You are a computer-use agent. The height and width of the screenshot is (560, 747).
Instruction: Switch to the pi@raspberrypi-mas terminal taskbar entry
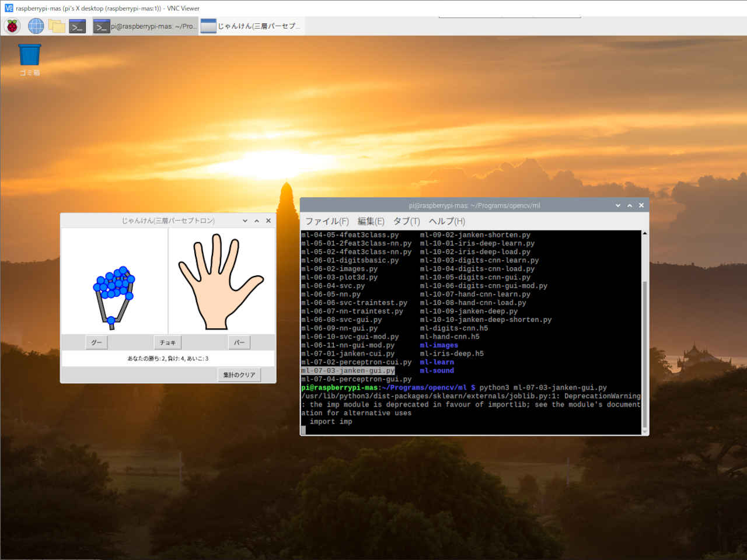pyautogui.click(x=145, y=26)
